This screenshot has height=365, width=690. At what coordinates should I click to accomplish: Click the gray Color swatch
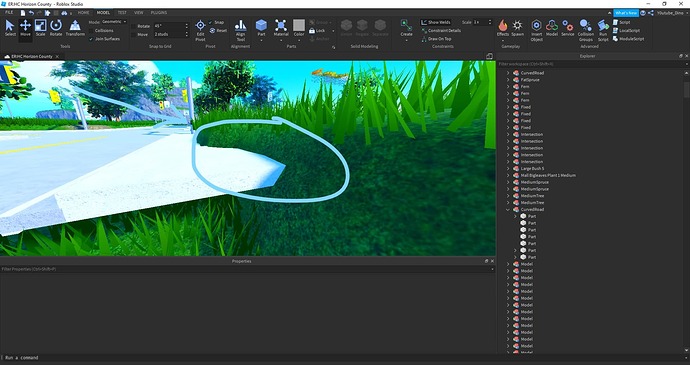coord(299,25)
